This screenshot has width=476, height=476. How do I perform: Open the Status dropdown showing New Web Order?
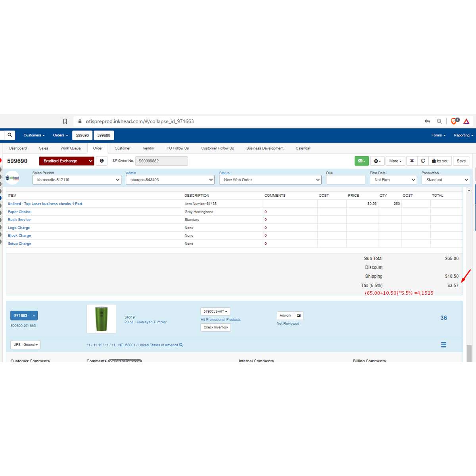(270, 180)
